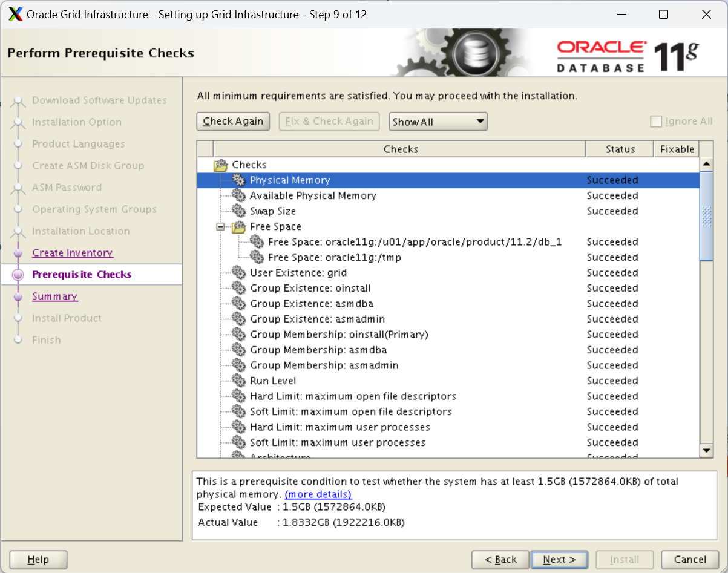Click gear icon beside Group Existence: asmdba
Viewport: 728px width, 573px height.
click(x=240, y=303)
